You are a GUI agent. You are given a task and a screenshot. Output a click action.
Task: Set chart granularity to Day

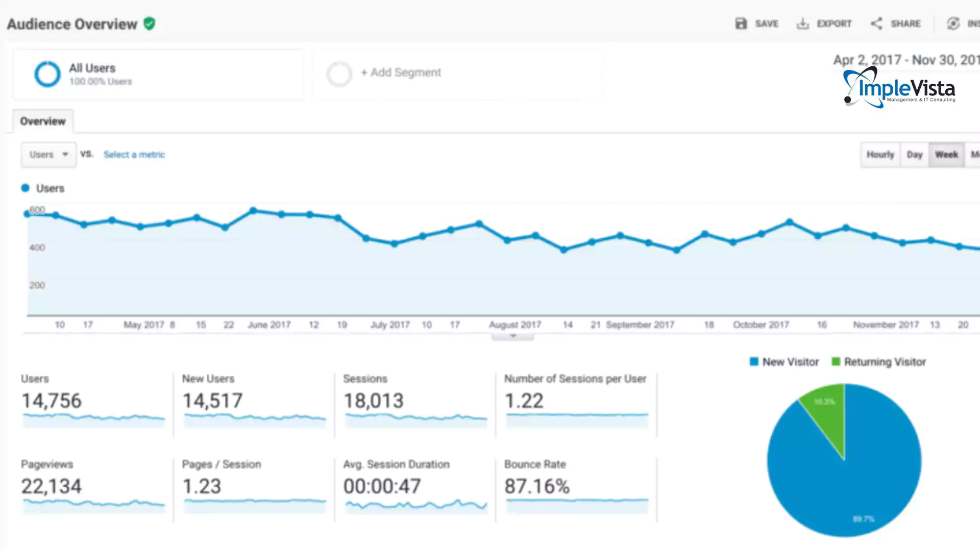point(915,155)
